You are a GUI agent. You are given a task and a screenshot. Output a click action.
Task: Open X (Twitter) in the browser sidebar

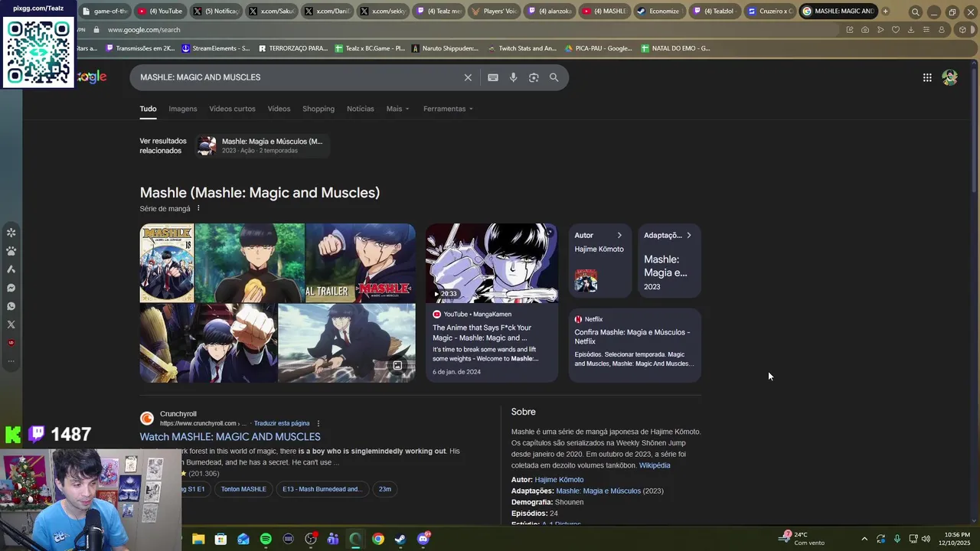click(x=11, y=324)
